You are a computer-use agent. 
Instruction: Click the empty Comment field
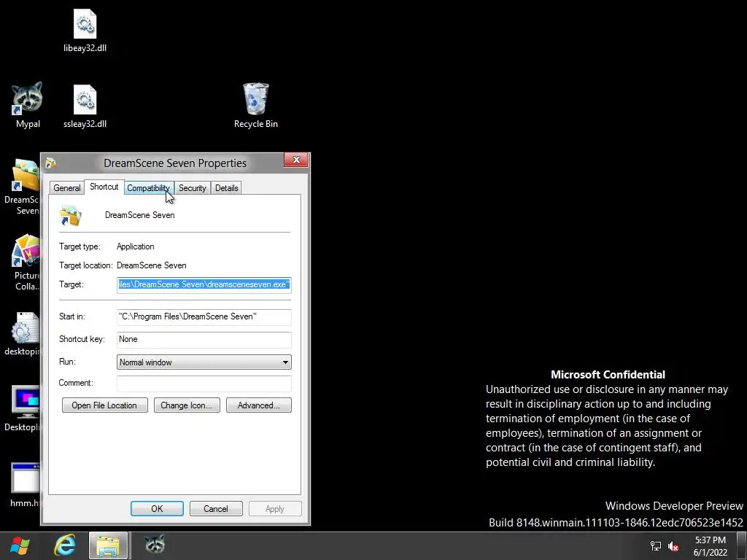pos(204,384)
